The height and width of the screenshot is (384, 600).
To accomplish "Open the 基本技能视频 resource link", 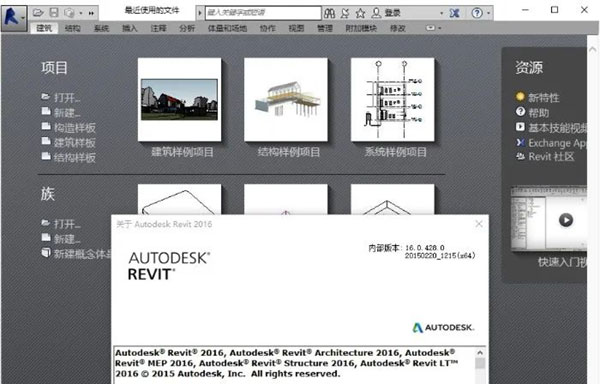I will click(558, 128).
